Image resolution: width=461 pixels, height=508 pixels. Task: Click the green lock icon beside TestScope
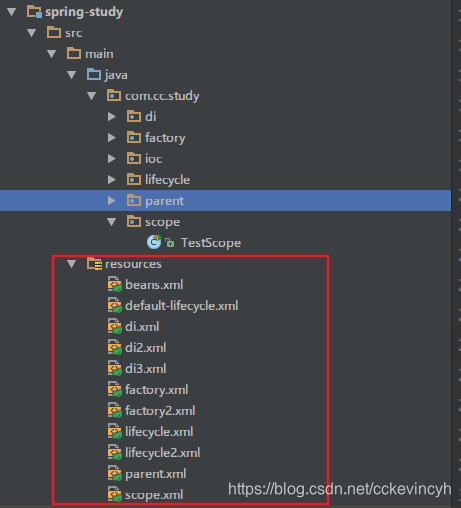(x=170, y=243)
